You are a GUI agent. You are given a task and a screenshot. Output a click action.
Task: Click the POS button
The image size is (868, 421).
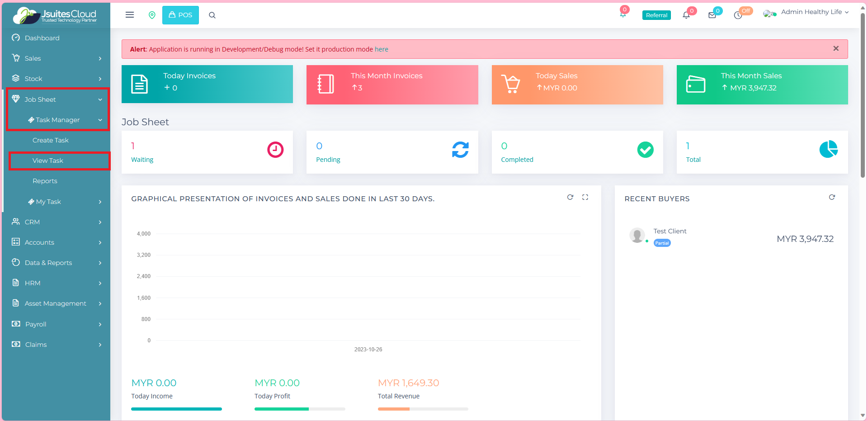tap(180, 15)
